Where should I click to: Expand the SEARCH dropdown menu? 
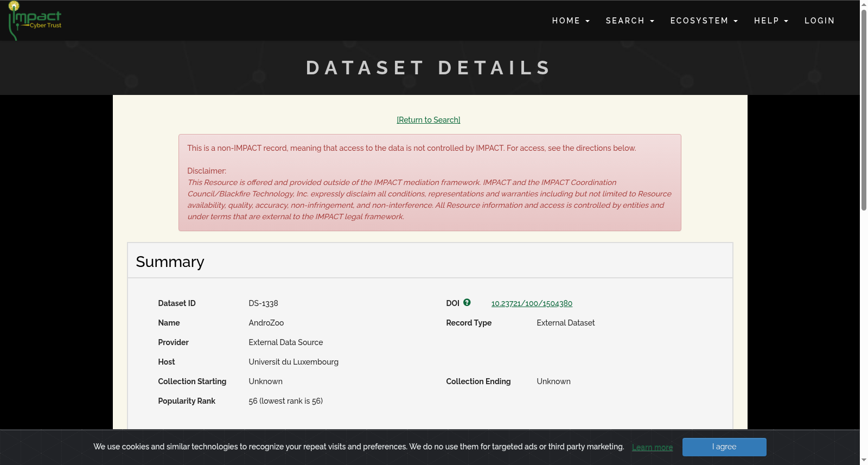tap(630, 21)
